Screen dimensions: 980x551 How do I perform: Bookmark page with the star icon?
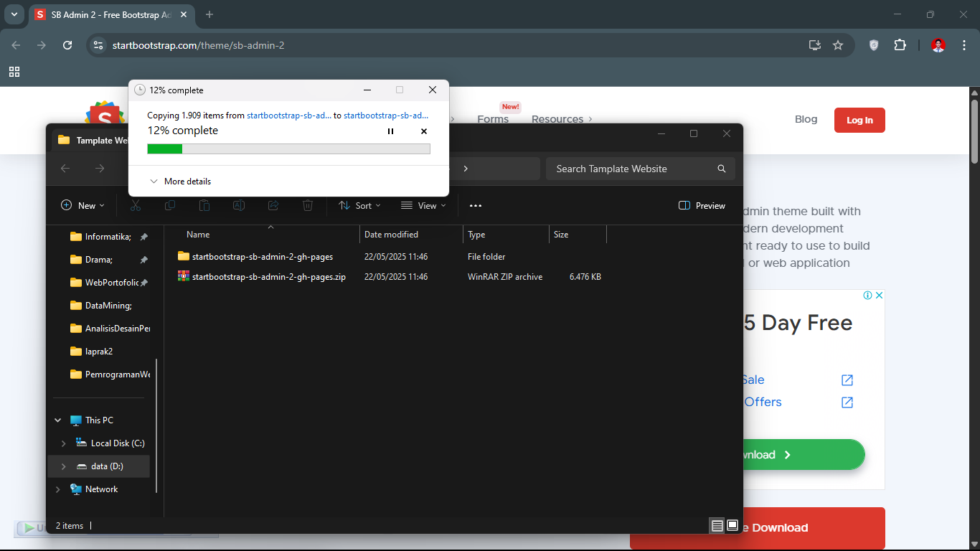[838, 45]
